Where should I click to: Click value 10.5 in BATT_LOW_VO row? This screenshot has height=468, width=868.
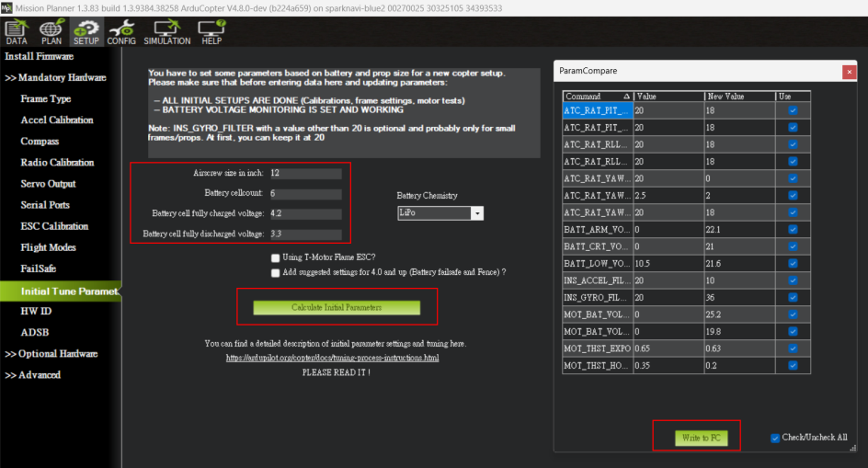pos(668,264)
